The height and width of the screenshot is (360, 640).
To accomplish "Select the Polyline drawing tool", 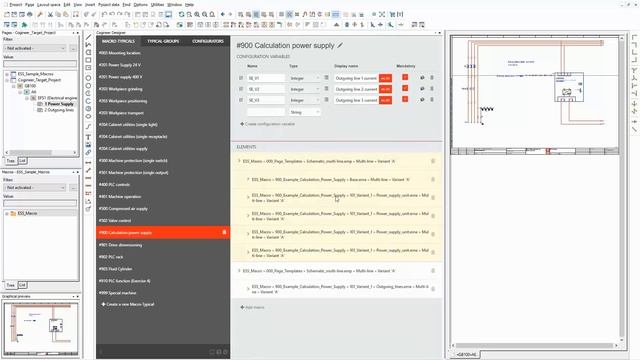I will click(88, 44).
